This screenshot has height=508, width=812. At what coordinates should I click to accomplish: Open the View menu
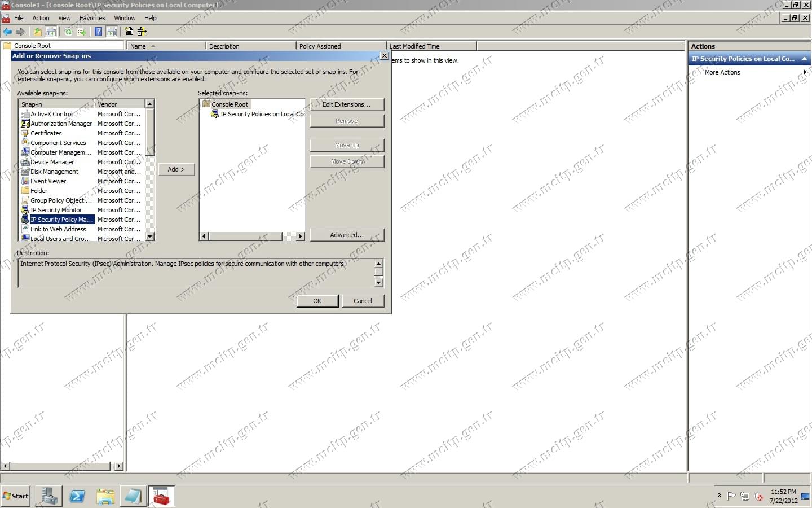tap(65, 18)
